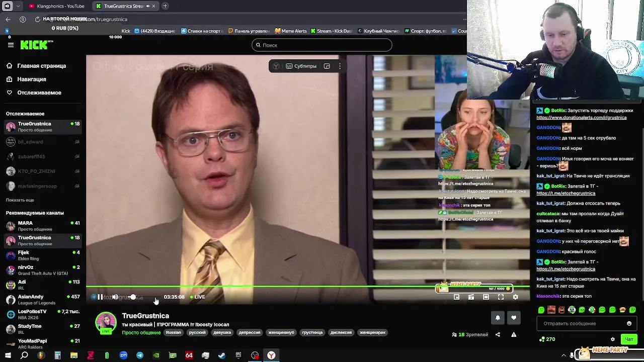Open Steam from the taskbar
Viewport: 644px width, 362px height.
221,355
